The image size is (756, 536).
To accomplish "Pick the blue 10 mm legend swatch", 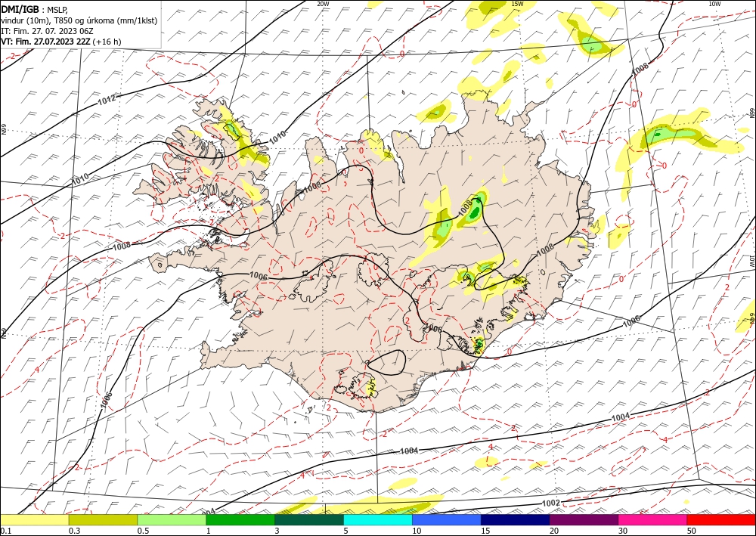I will coord(447,519).
